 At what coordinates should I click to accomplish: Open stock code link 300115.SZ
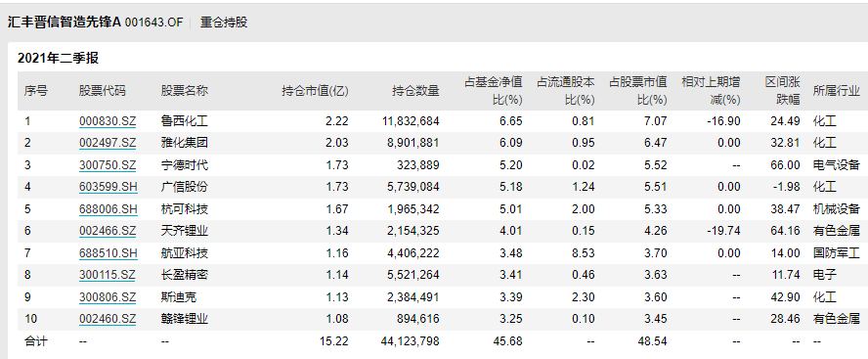point(108,275)
